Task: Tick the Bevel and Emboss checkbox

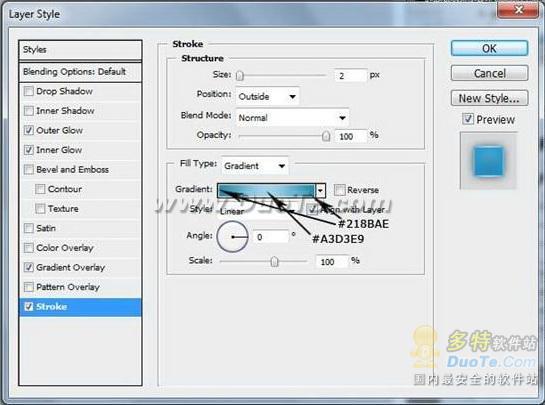Action: [29, 169]
